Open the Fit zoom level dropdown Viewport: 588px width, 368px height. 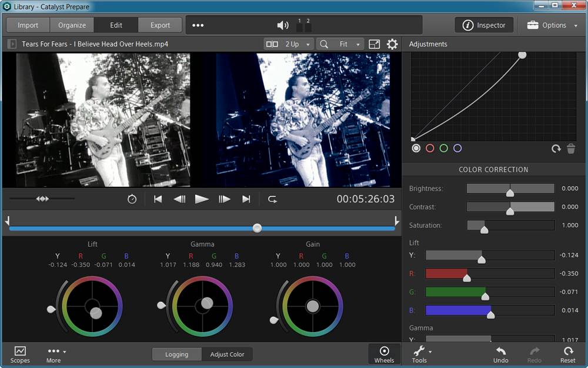click(x=349, y=44)
